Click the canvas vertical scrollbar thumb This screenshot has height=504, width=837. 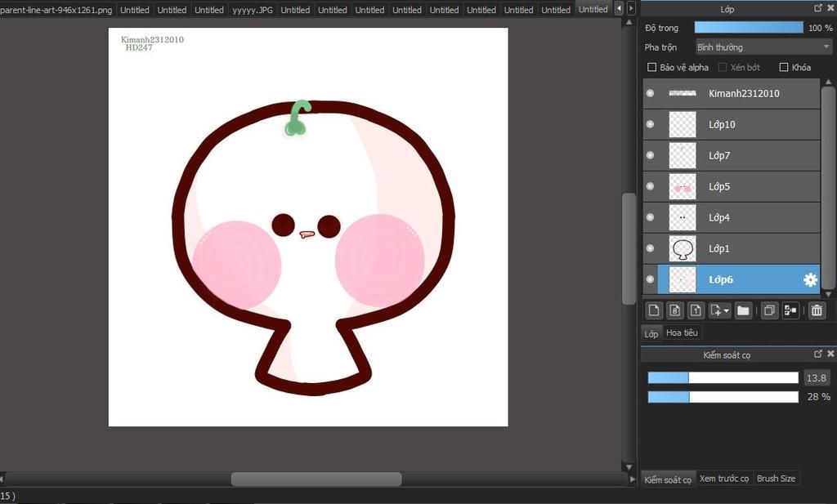click(x=629, y=248)
